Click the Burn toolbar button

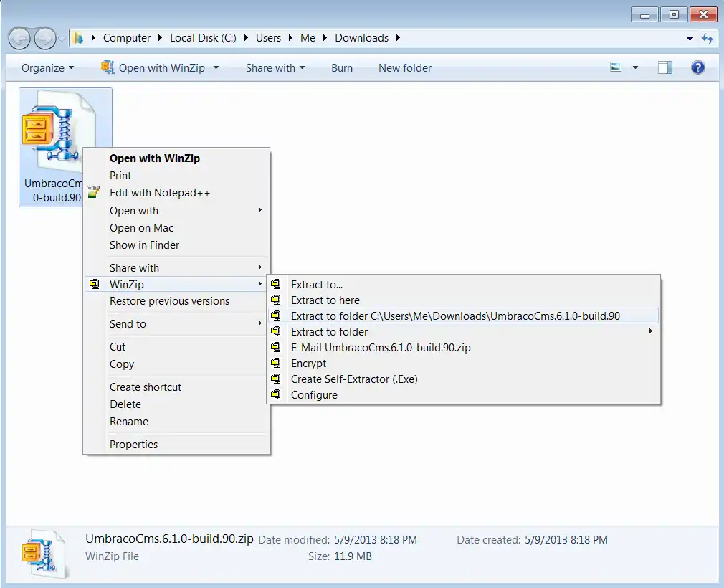[x=342, y=68]
